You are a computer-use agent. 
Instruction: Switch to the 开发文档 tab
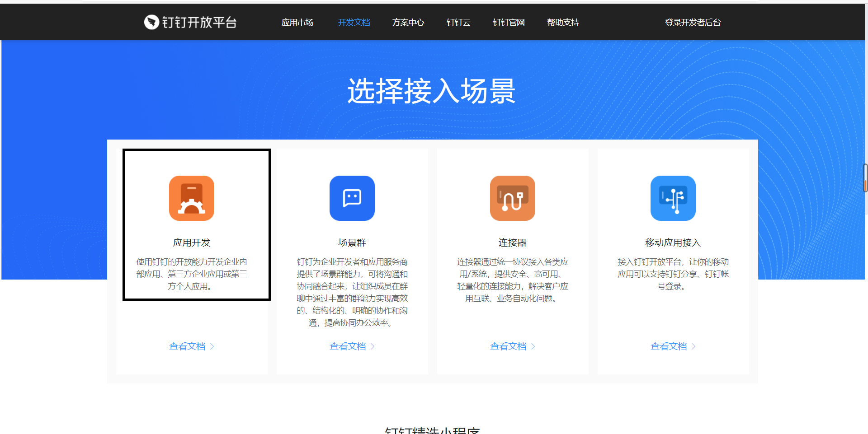click(x=354, y=22)
